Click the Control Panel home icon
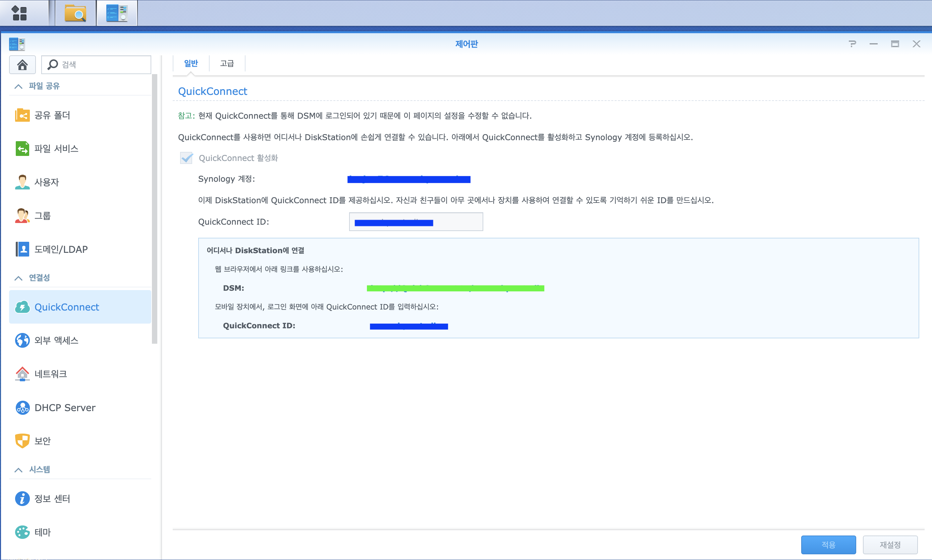 click(x=22, y=64)
